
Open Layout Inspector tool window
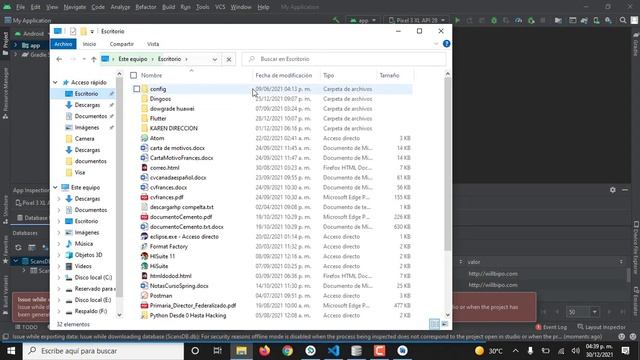point(602,327)
